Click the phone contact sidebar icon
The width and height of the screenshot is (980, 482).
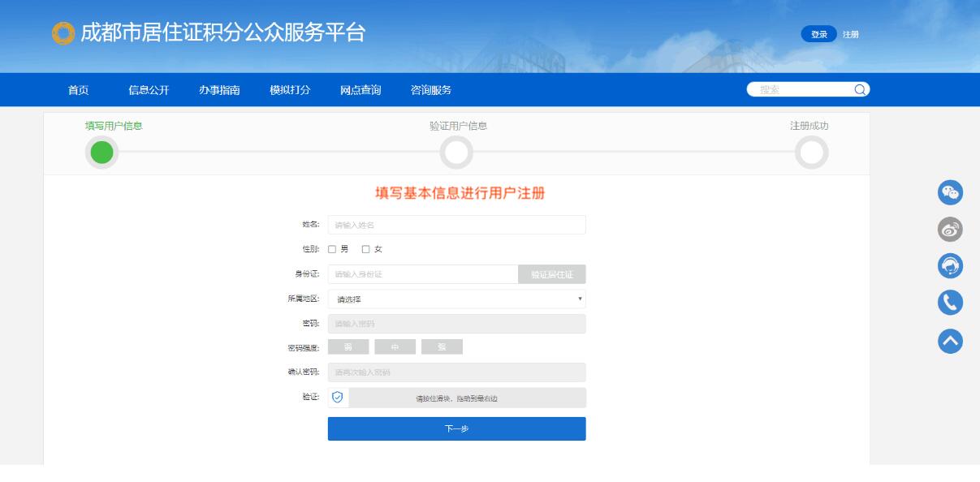click(x=950, y=303)
